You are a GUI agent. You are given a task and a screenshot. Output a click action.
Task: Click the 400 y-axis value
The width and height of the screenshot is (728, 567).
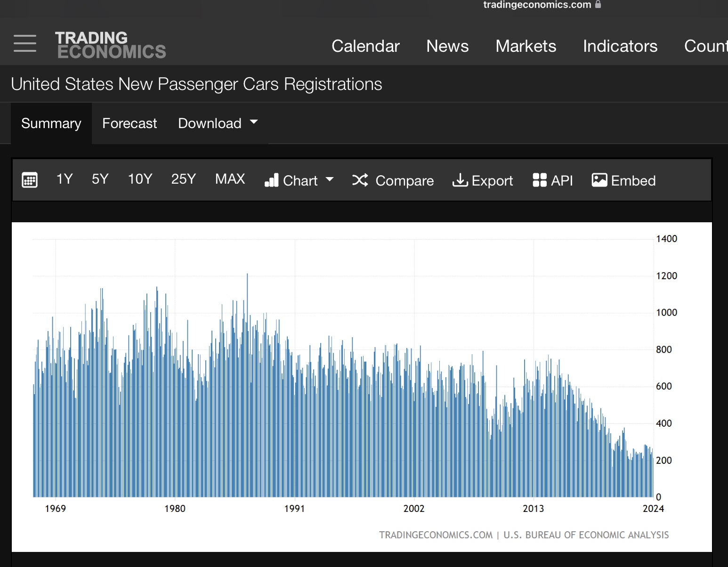664,423
